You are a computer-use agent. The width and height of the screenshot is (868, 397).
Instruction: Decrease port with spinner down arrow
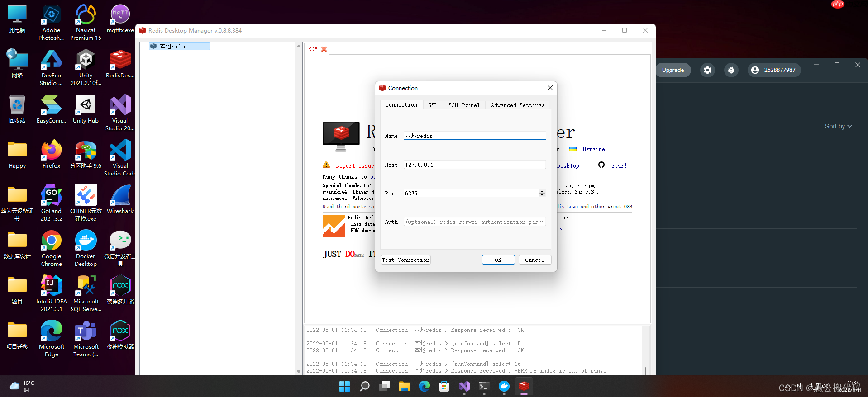(x=542, y=195)
